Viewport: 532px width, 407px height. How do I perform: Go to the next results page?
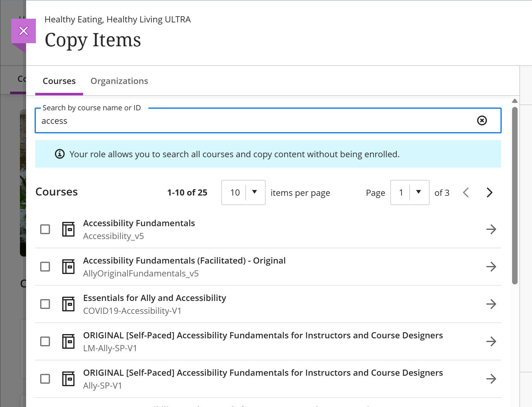(490, 192)
